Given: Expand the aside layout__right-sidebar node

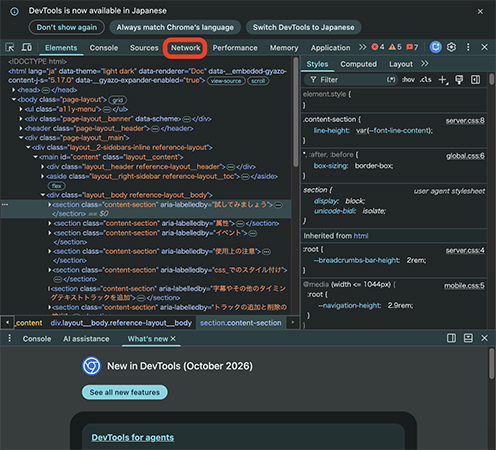Looking at the screenshot, I should (x=42, y=176).
